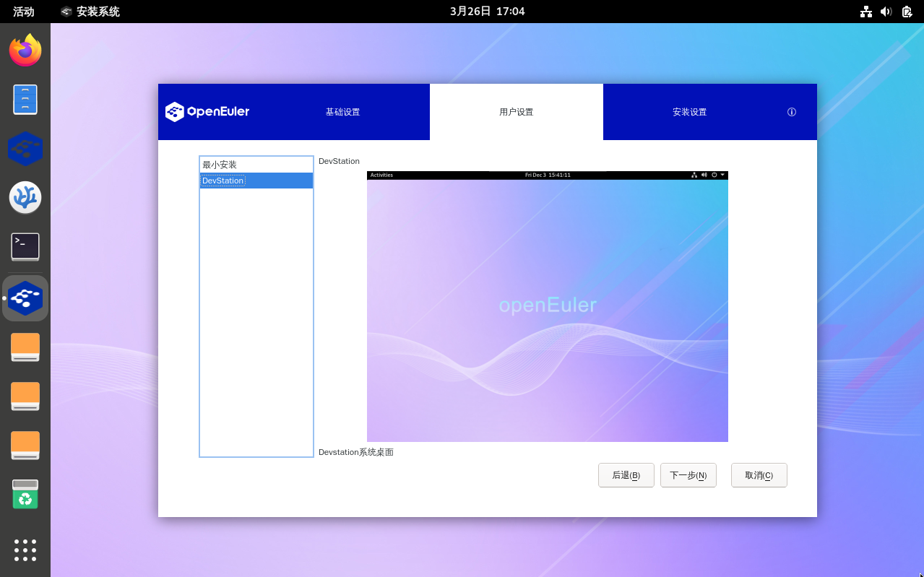The height and width of the screenshot is (577, 924).
Task: Click the 用户设置 tab
Action: [516, 112]
